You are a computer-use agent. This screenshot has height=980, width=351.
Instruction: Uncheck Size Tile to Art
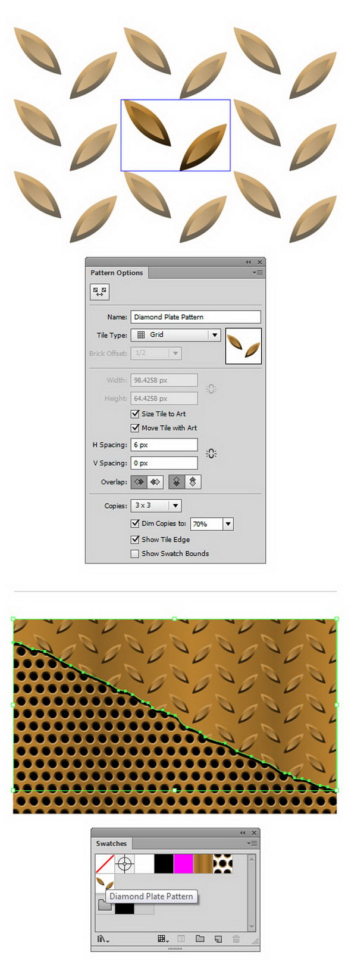click(135, 414)
